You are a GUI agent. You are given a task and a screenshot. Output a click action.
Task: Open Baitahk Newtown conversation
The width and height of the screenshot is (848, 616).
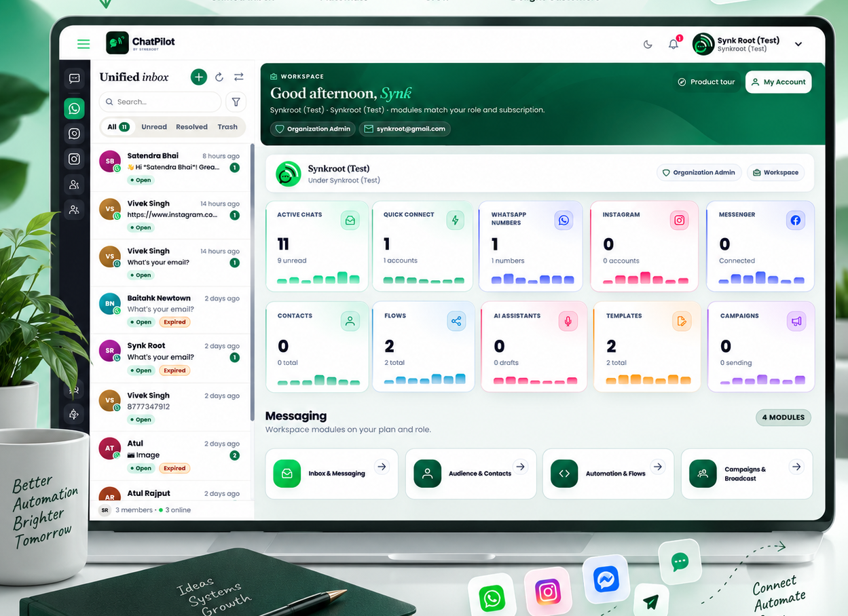pos(170,310)
